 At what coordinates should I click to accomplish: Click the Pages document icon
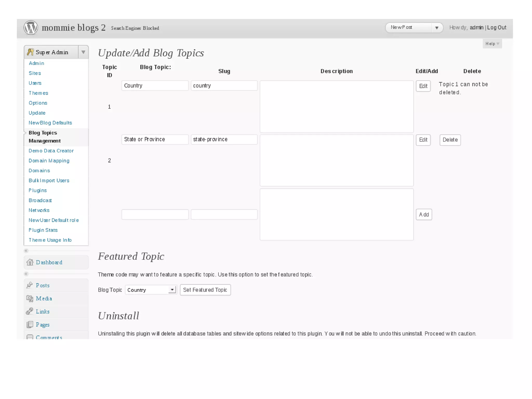[30, 324]
